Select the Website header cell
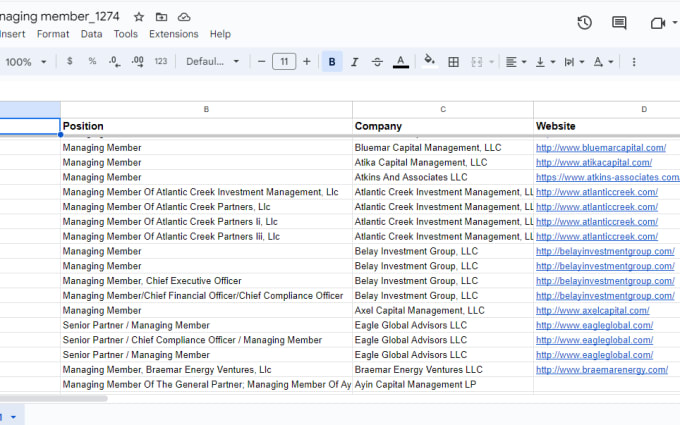This screenshot has width=680, height=425. [x=607, y=126]
